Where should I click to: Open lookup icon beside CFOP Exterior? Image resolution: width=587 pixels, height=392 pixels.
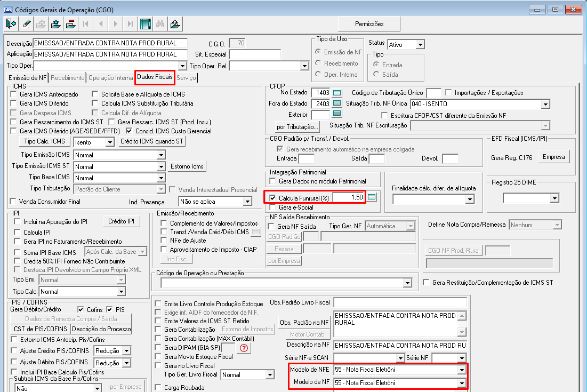pyautogui.click(x=337, y=114)
